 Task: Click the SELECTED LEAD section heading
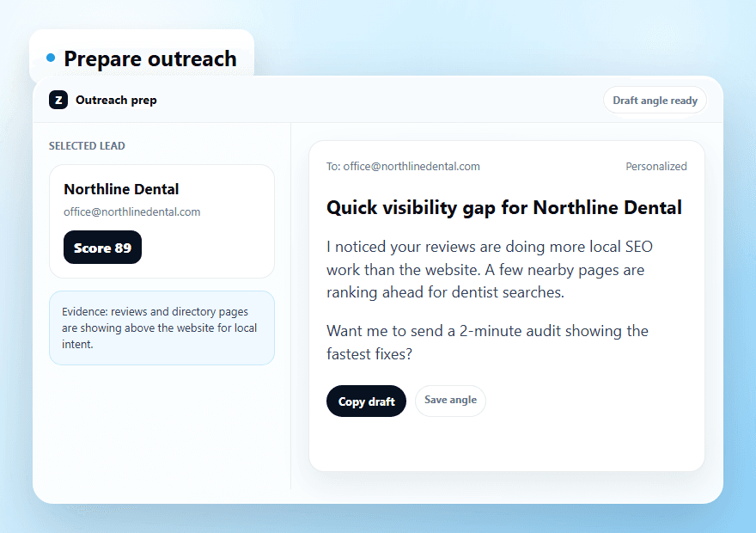87,145
